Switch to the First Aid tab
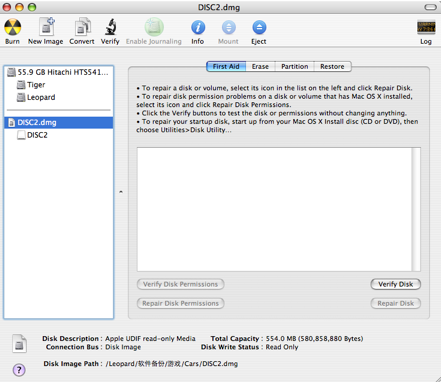The image size is (441, 382). click(226, 66)
